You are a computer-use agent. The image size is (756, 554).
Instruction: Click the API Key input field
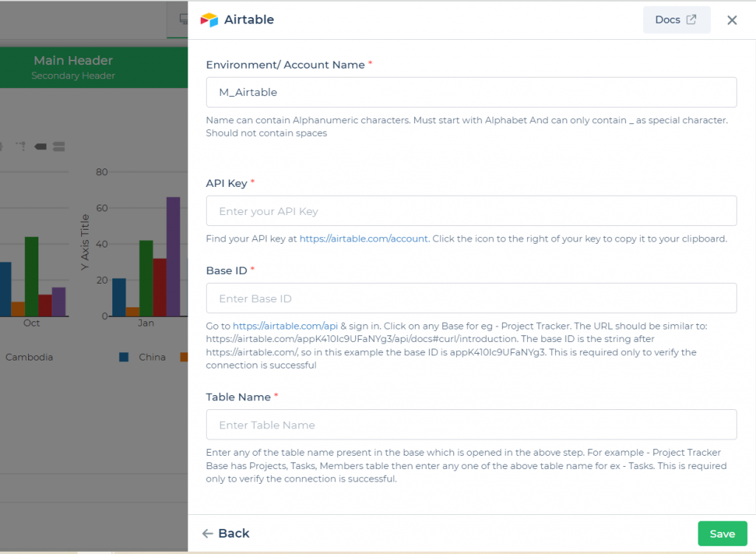click(x=471, y=211)
